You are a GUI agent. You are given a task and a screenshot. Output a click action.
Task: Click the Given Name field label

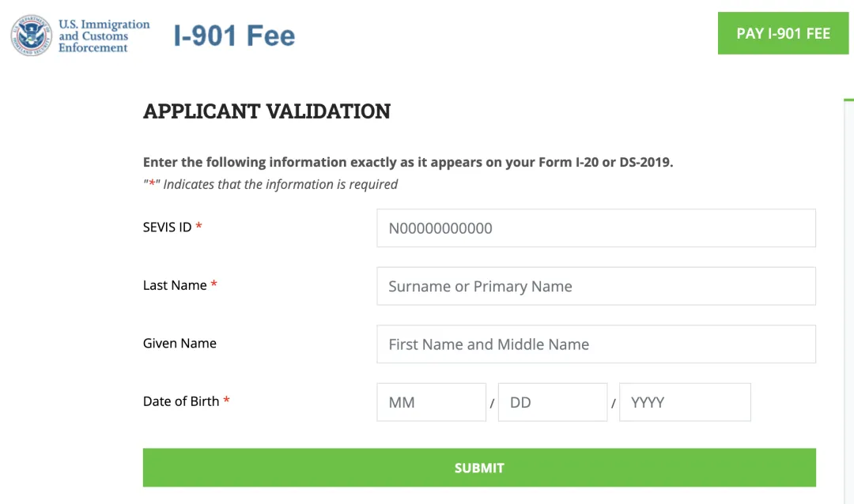(x=179, y=343)
